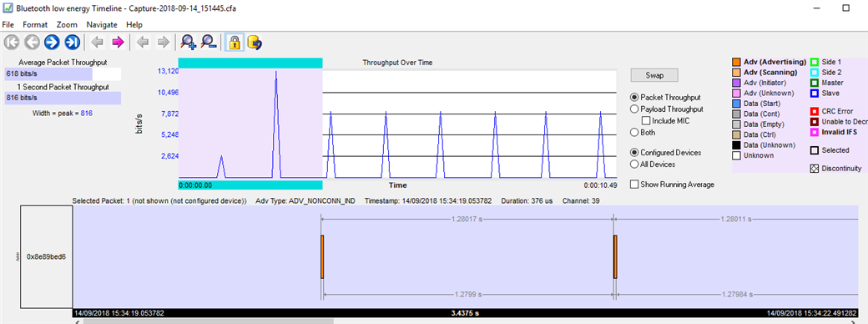Click the Swap button
The image size is (868, 324).
(x=654, y=75)
